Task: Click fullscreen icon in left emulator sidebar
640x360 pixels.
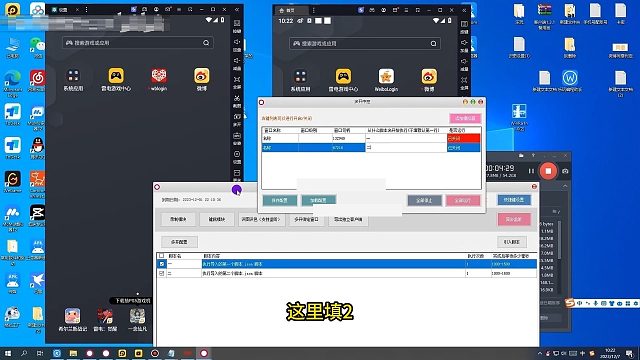Action: 237,80
